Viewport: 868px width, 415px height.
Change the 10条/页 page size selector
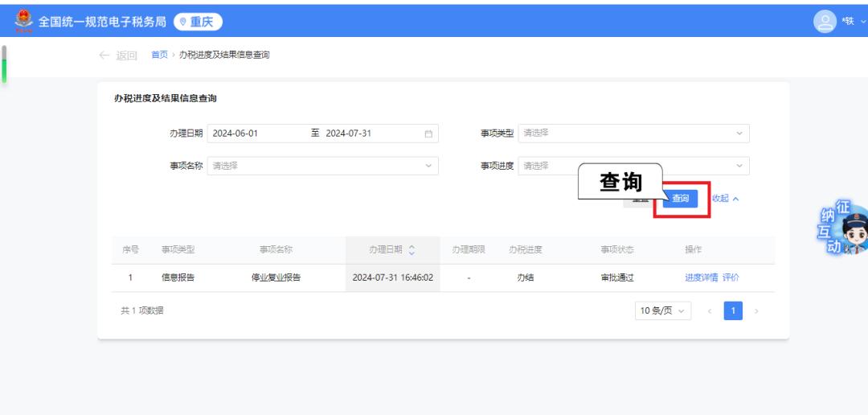tap(662, 310)
